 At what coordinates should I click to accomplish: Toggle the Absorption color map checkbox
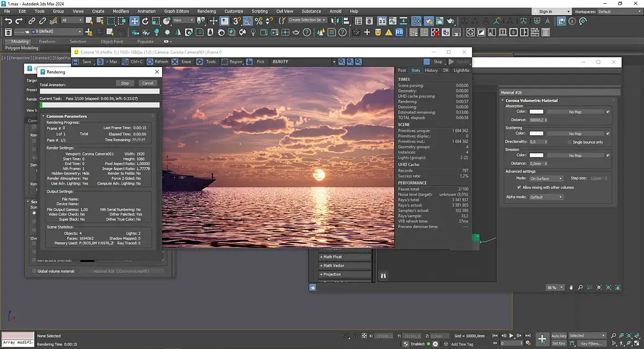click(608, 112)
